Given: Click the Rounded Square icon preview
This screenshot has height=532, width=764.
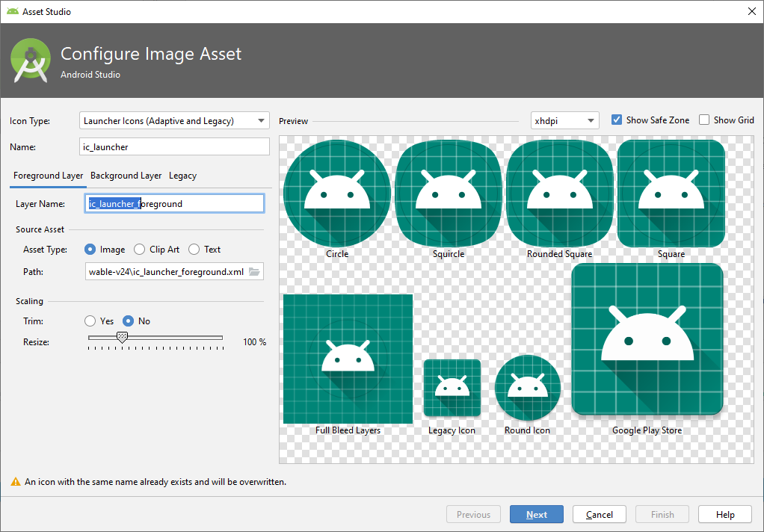Looking at the screenshot, I should point(559,193).
